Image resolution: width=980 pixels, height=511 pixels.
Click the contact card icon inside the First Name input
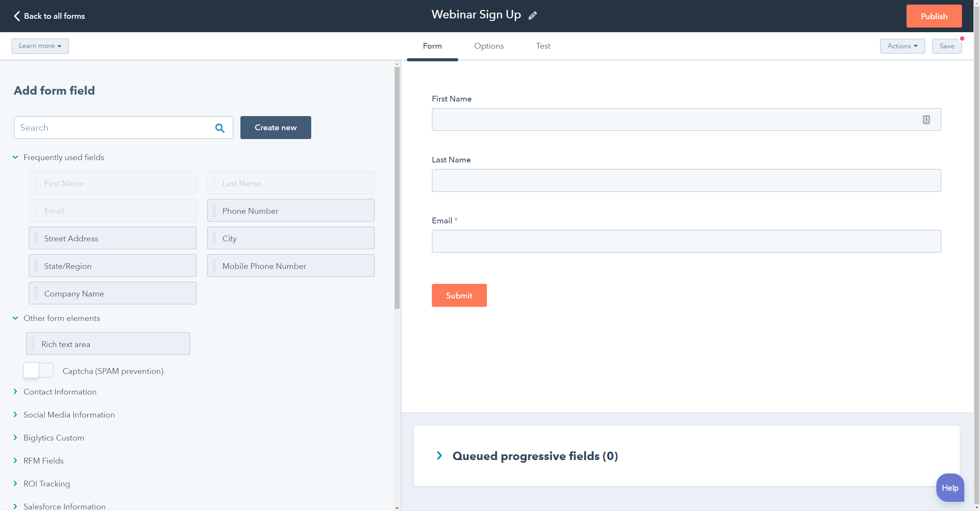coord(926,120)
